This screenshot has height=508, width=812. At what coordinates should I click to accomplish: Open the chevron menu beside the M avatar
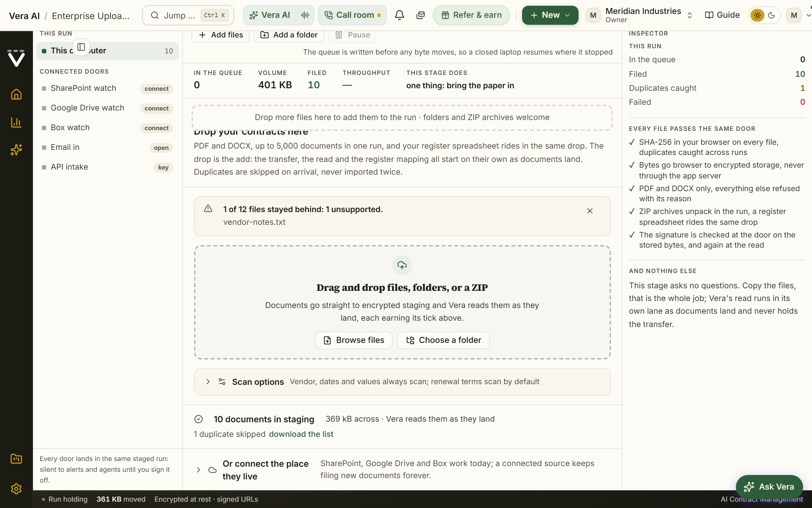[808, 15]
